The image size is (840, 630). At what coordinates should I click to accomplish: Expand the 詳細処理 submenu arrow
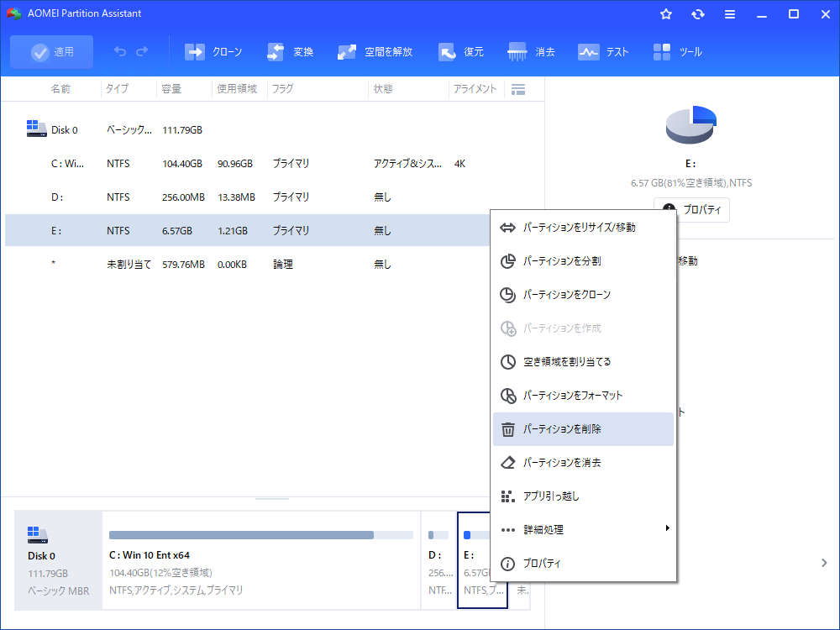pyautogui.click(x=668, y=528)
